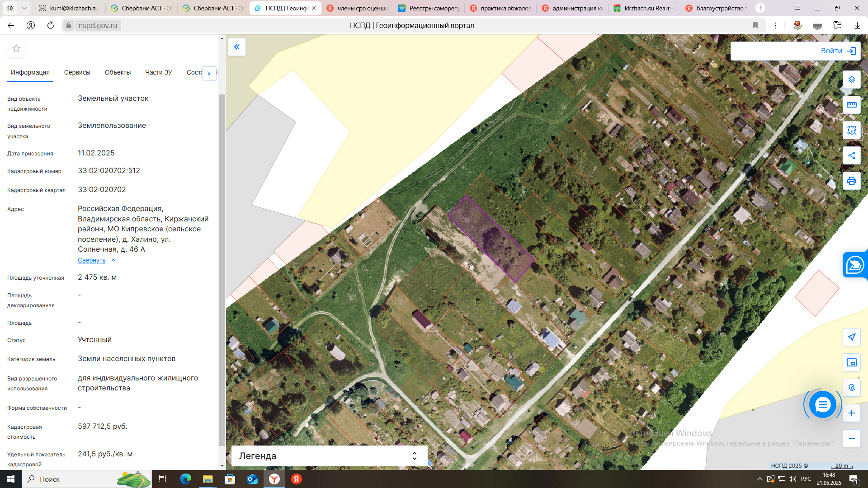
Task: Collapse side panel with double-chevron button
Action: pyautogui.click(x=237, y=47)
